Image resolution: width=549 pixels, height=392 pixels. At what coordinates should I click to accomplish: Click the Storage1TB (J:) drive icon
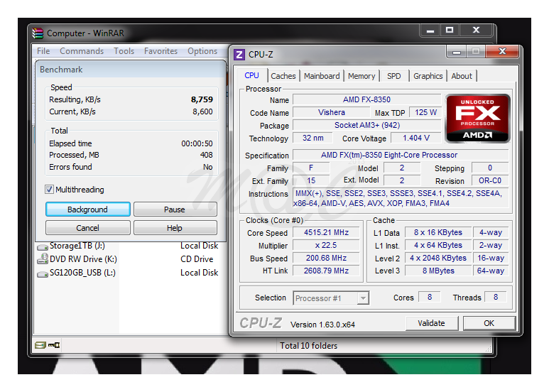tap(43, 246)
